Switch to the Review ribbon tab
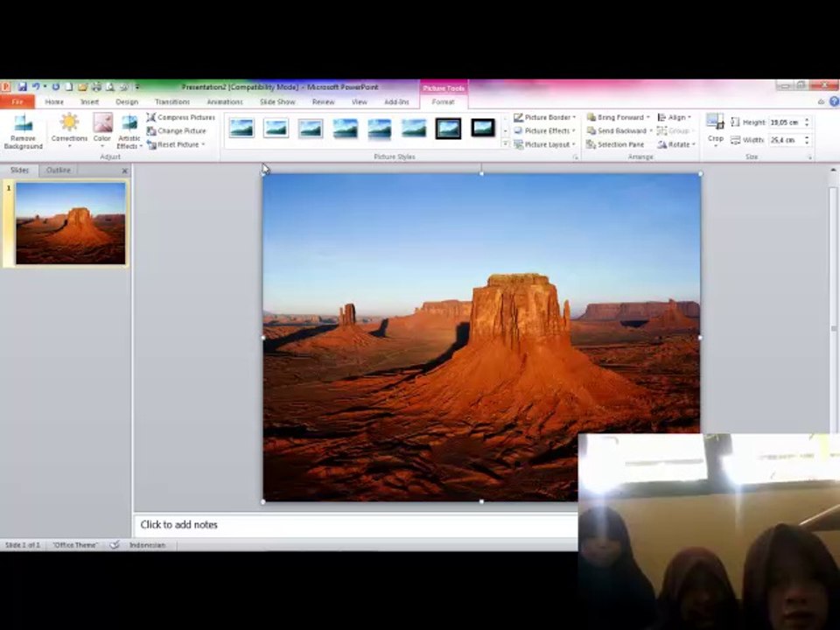 coord(323,101)
